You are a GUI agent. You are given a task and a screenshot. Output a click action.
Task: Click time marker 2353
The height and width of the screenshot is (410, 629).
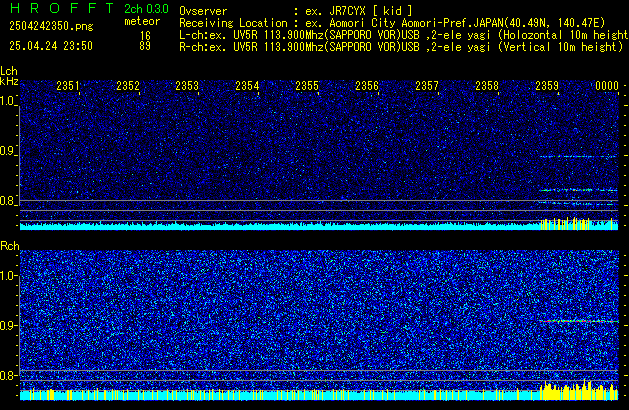187,86
